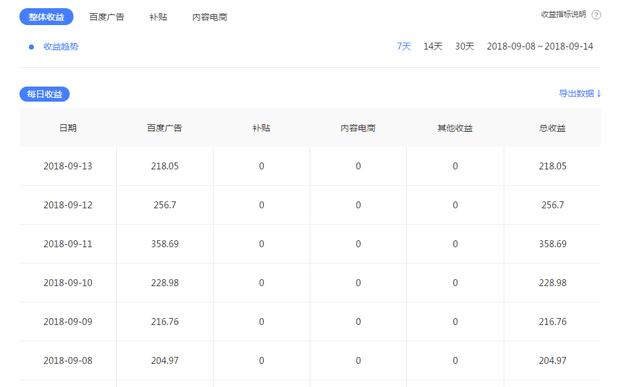Viewport: 640px width, 387px height.
Task: Click the date cell 2018-09-11
Action: pyautogui.click(x=68, y=244)
